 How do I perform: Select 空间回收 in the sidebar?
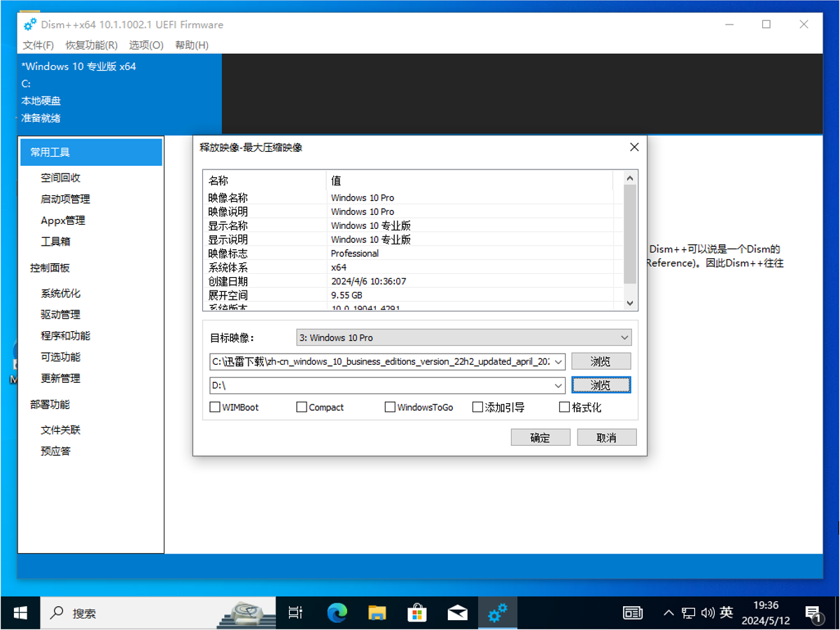point(60,178)
